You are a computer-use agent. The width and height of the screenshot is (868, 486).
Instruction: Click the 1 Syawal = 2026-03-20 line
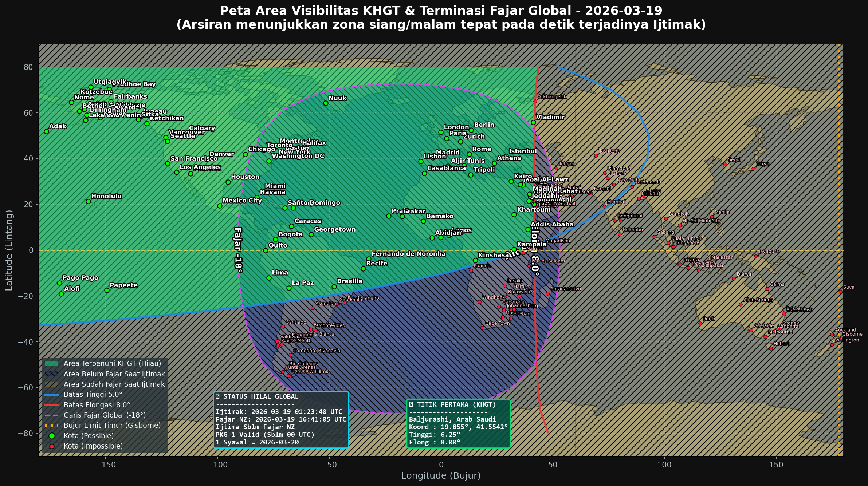coord(257,442)
